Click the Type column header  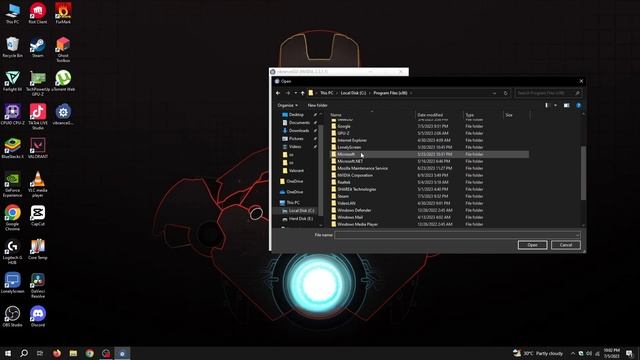coord(483,115)
